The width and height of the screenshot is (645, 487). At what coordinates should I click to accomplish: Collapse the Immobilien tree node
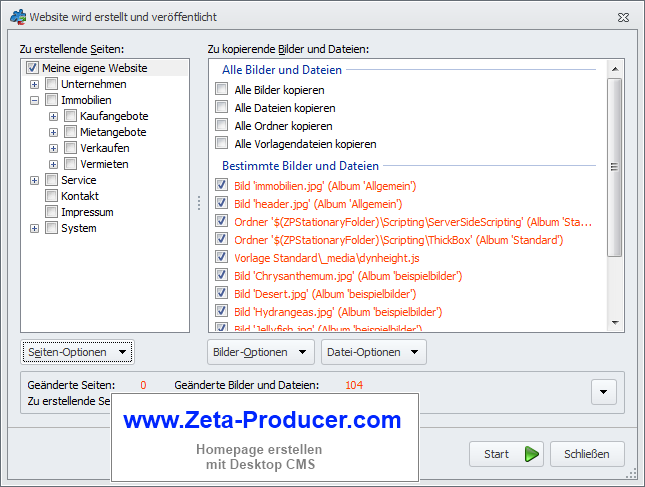point(35,100)
